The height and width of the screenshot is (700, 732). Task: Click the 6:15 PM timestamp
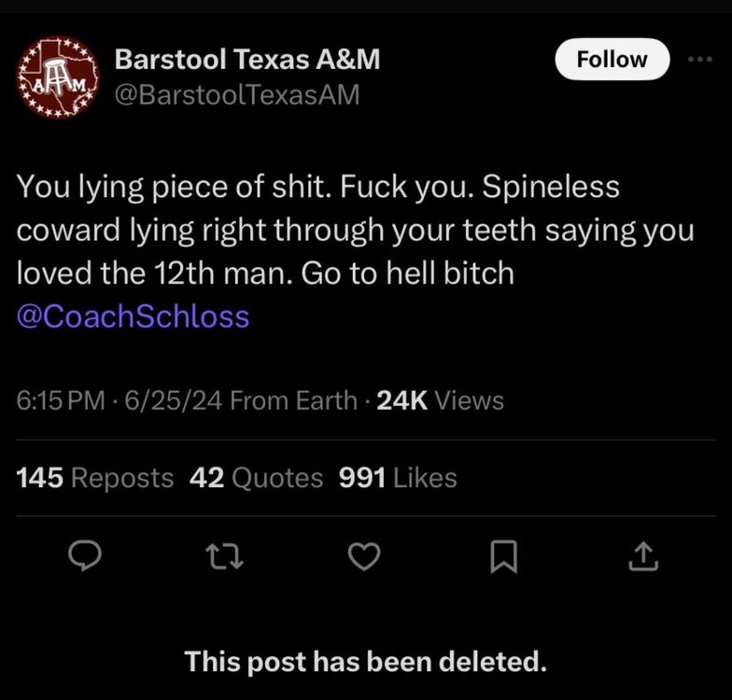coord(61,400)
